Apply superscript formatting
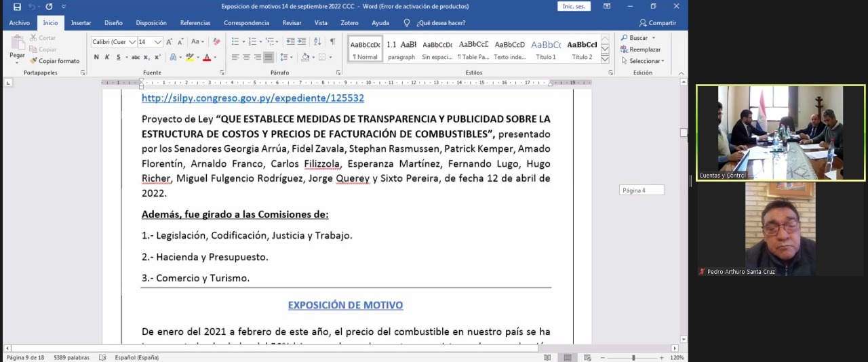868x362 pixels. [x=157, y=58]
